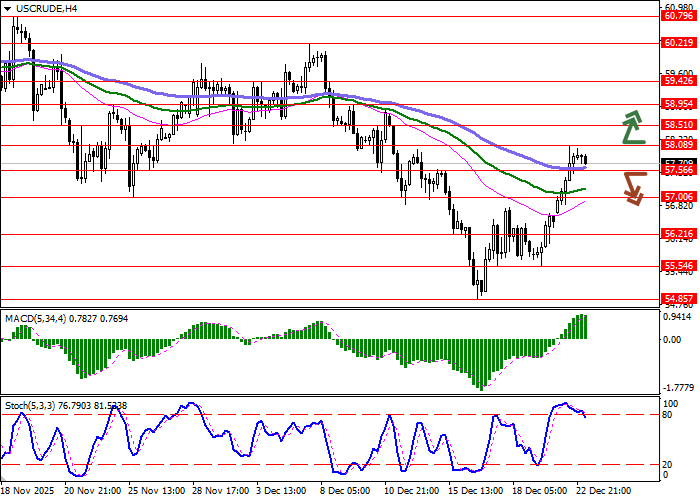Click the Stochastic 80 level label

pyautogui.click(x=667, y=415)
